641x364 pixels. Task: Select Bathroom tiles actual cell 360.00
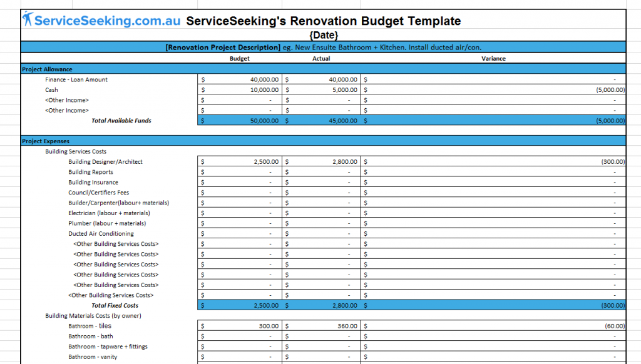point(321,326)
